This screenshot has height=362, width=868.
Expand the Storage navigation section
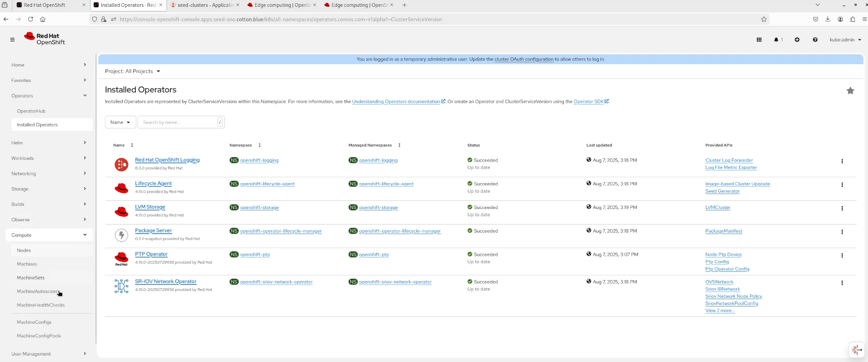pos(48,189)
